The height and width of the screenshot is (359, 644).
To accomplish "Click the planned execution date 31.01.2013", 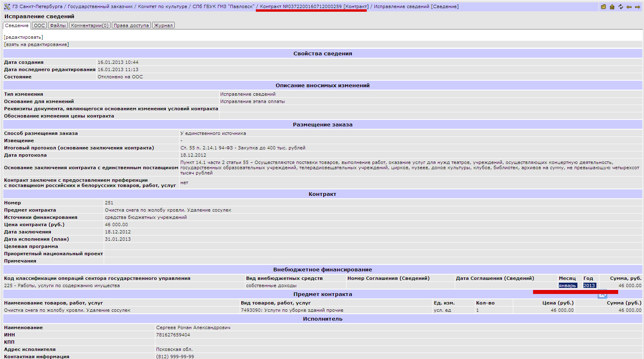I will 118,239.
